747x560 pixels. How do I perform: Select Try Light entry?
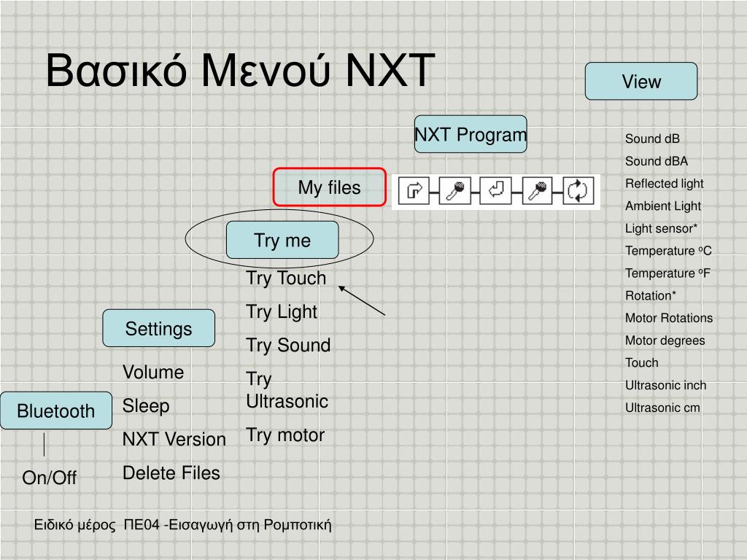click(x=282, y=312)
